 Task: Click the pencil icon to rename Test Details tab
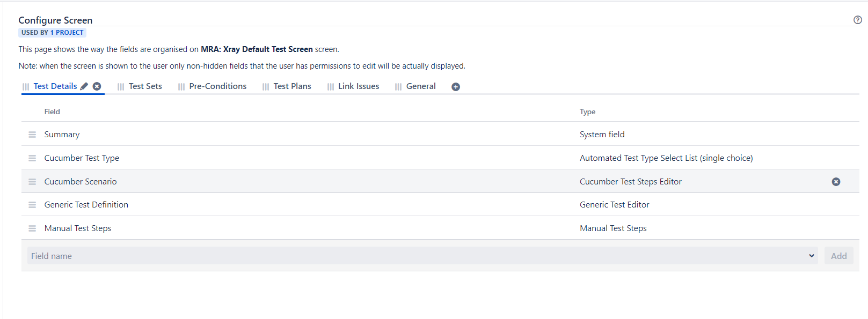pyautogui.click(x=84, y=86)
